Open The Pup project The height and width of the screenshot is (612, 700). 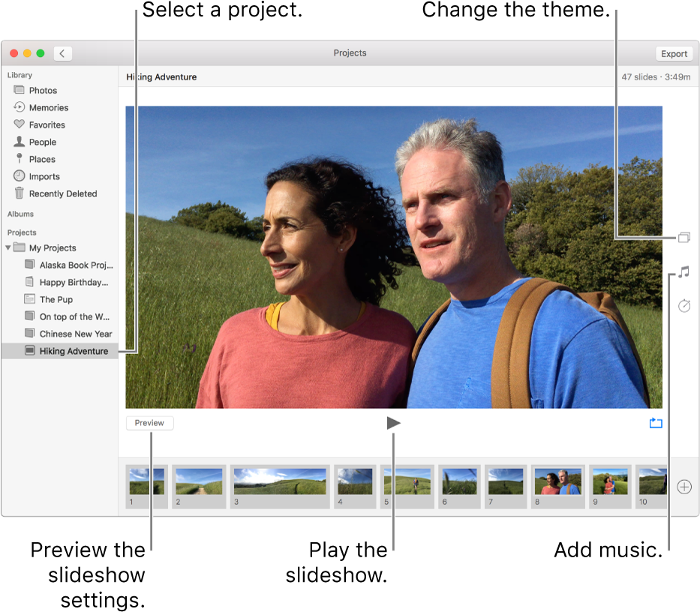(x=56, y=299)
